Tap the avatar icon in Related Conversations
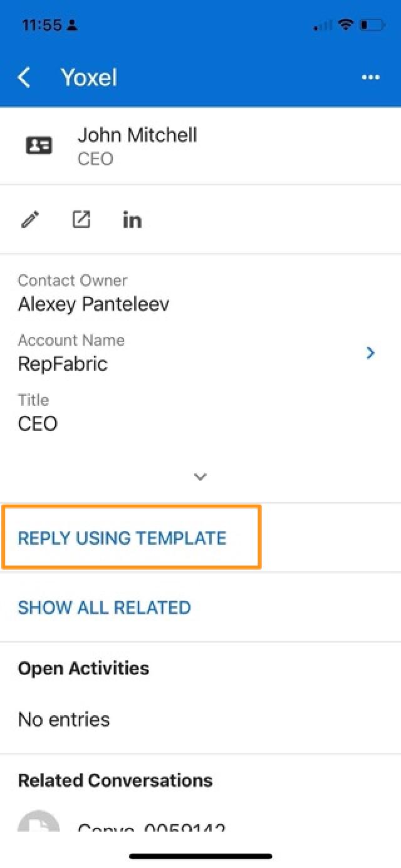 tap(39, 820)
